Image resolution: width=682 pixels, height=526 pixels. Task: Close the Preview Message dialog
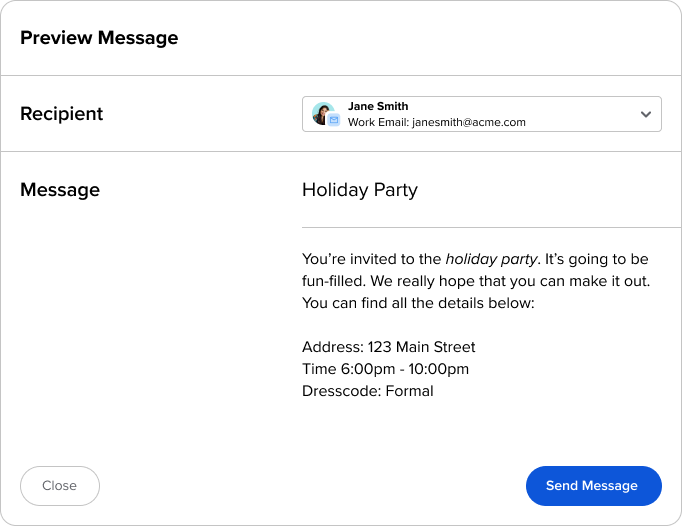[60, 486]
